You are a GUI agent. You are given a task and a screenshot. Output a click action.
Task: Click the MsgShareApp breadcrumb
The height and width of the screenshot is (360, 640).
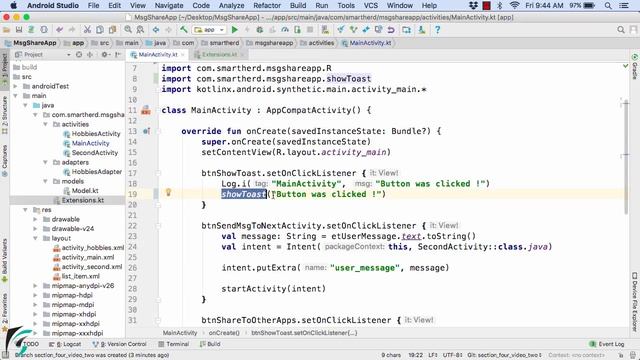pos(30,43)
